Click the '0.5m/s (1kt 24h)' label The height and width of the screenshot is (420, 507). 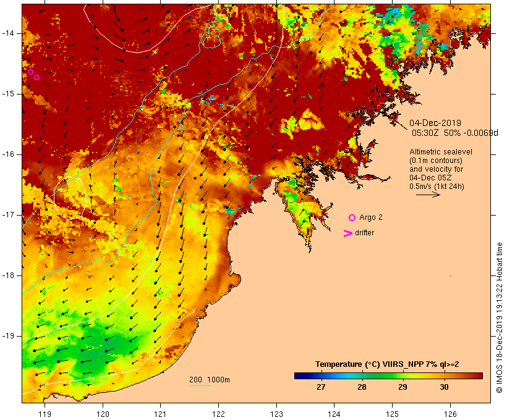pos(437,187)
